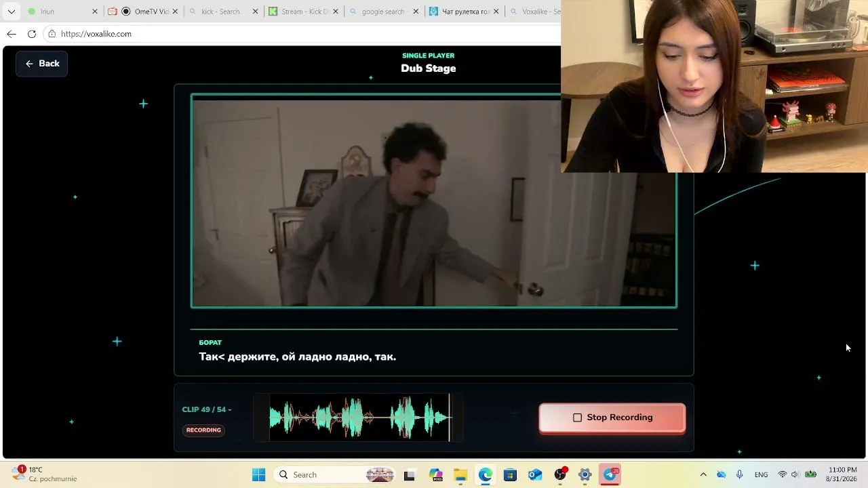Open Outlook from the taskbar
This screenshot has height=488, width=868.
click(535, 475)
